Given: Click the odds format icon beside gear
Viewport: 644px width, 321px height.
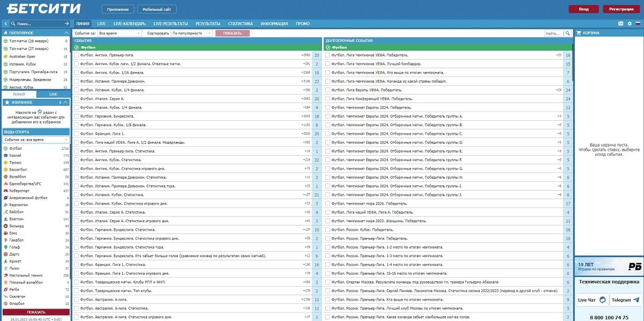Looking at the screenshot, I should point(621,24).
